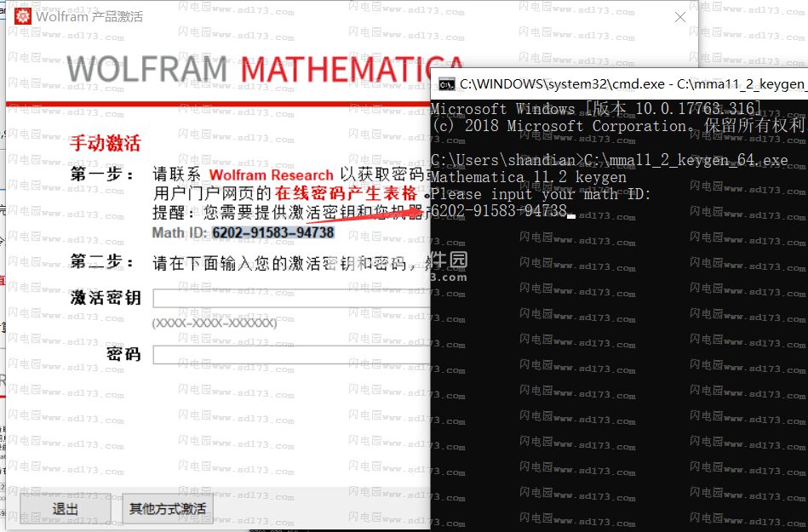Open the 在线密码产生表格 link
Screen dimensions: 808x532
pyautogui.click(x=346, y=193)
